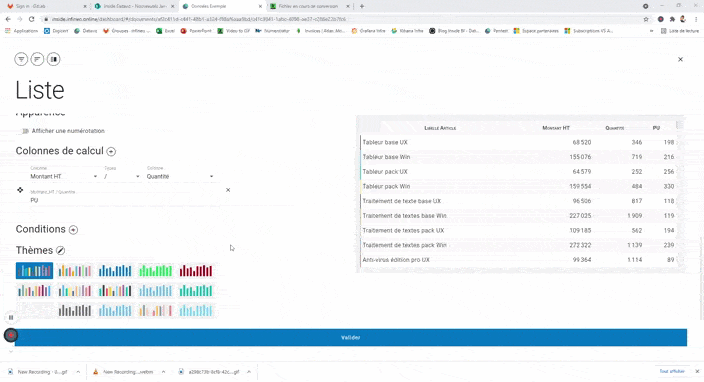Screen dimensions: 704x382
Task: Click the Valider button
Action: [351, 338]
